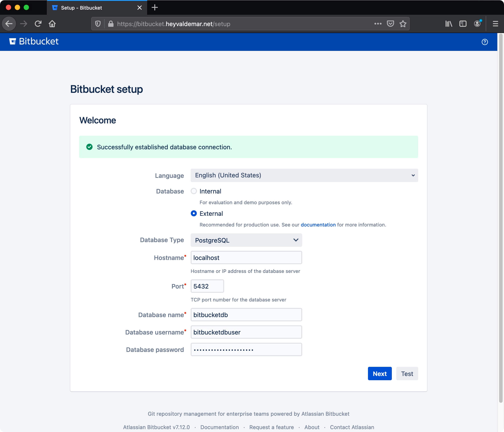Select the External database radio button

194,213
